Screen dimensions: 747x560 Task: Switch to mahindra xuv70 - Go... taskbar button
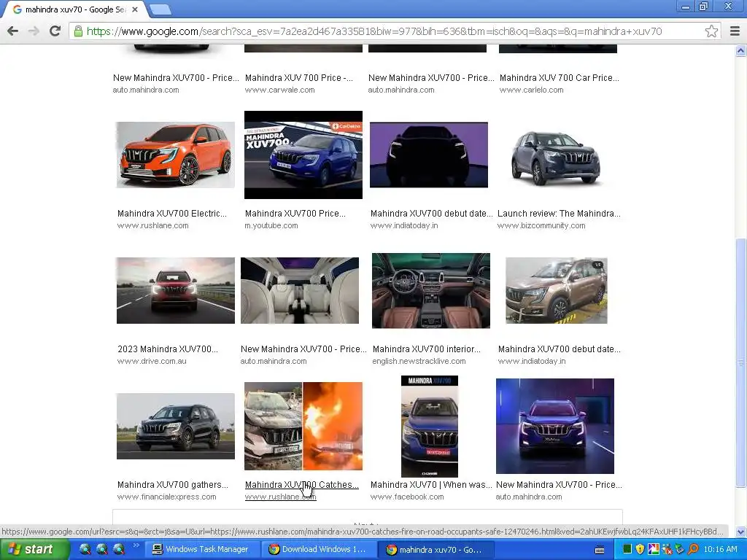coord(436,549)
